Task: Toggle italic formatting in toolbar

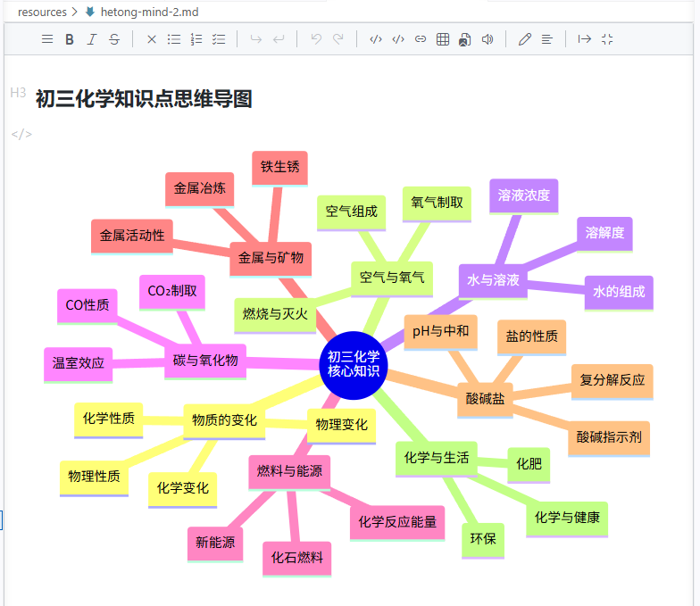Action: [x=91, y=39]
